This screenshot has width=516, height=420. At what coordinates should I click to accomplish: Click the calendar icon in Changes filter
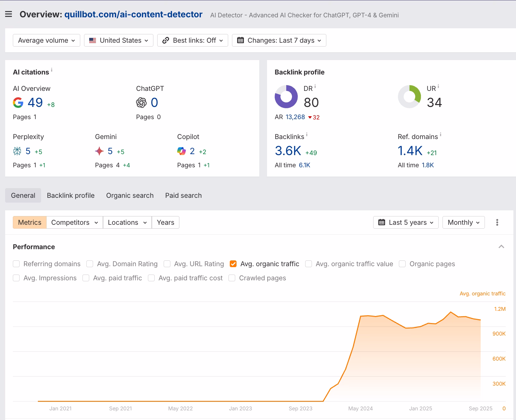(240, 40)
